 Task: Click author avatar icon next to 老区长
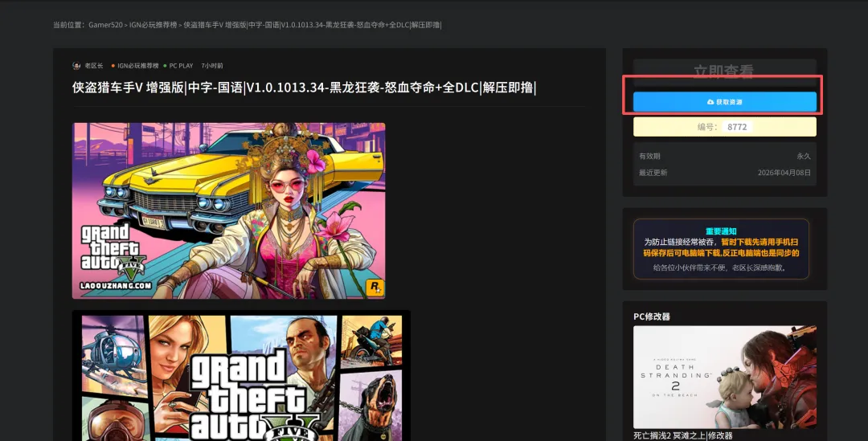(76, 66)
